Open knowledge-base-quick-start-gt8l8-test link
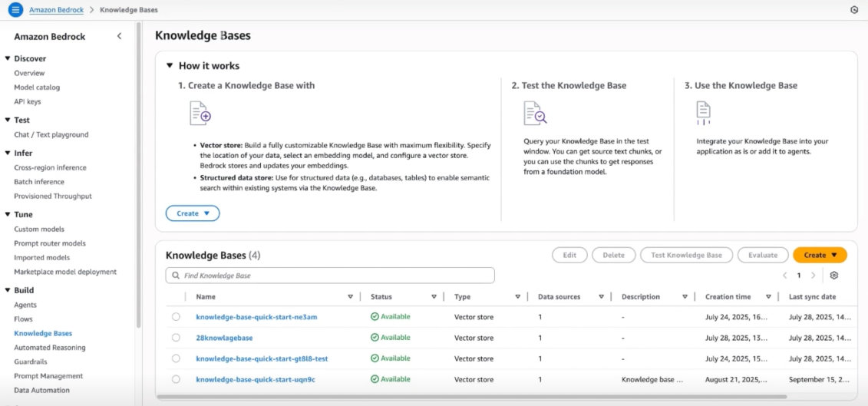The image size is (868, 406). coord(262,358)
